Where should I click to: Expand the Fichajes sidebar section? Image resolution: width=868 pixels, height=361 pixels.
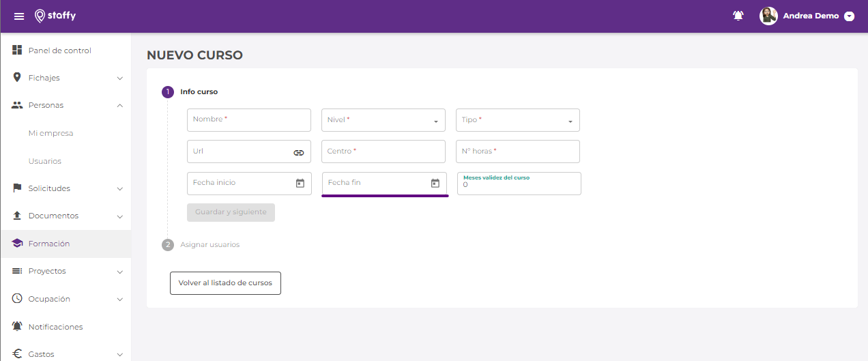(119, 78)
